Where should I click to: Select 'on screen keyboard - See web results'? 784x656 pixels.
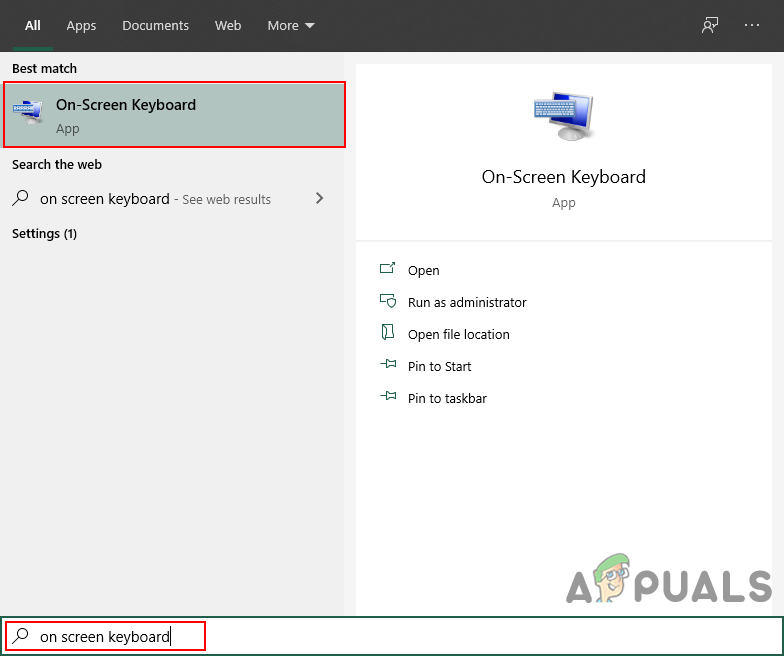pos(155,199)
